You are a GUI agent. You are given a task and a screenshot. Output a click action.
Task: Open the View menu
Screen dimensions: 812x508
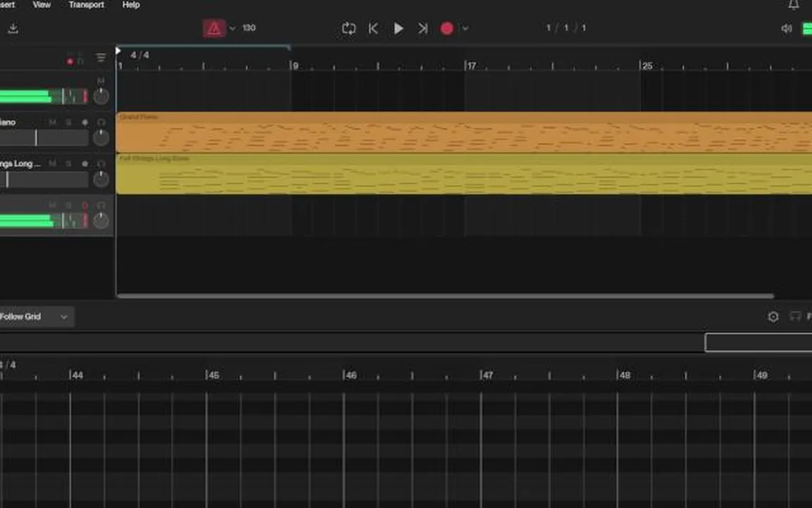[42, 5]
